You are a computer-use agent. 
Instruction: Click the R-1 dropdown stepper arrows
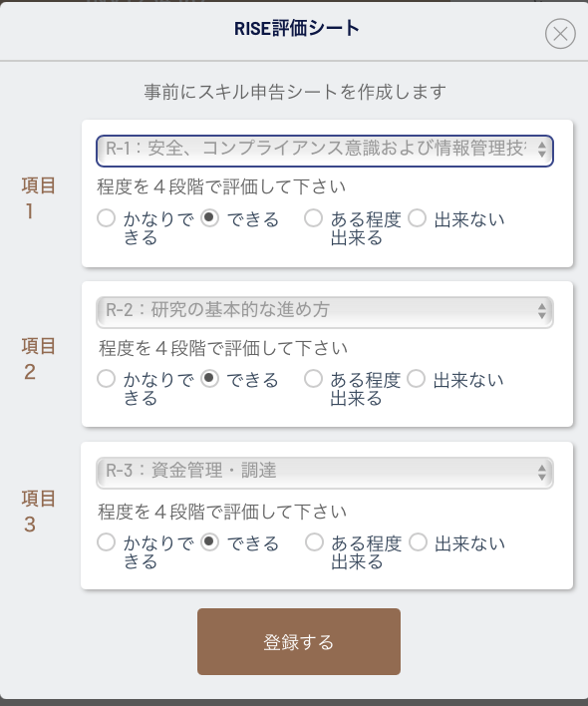coord(542,150)
